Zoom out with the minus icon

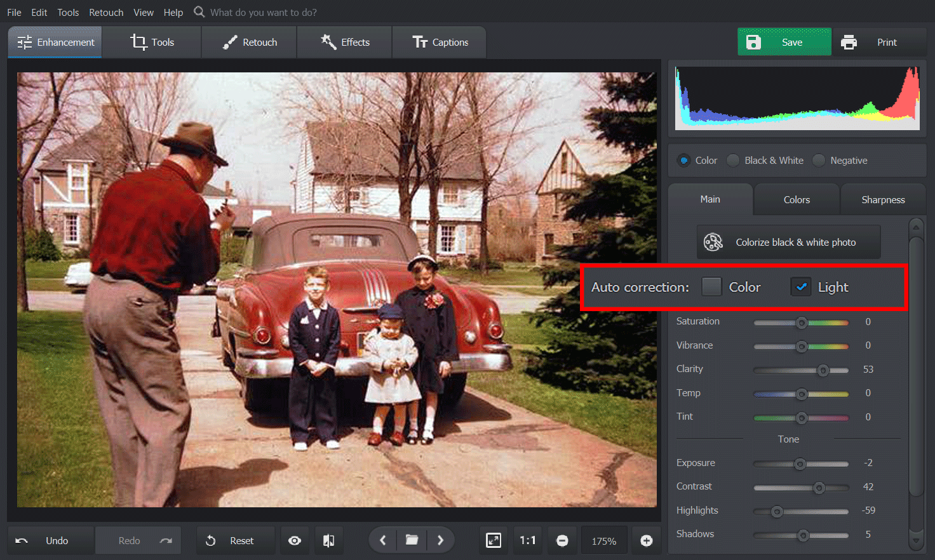tap(562, 540)
